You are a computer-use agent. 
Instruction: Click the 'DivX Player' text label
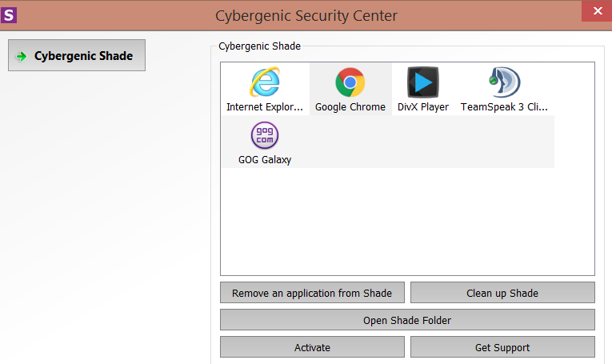tap(423, 107)
